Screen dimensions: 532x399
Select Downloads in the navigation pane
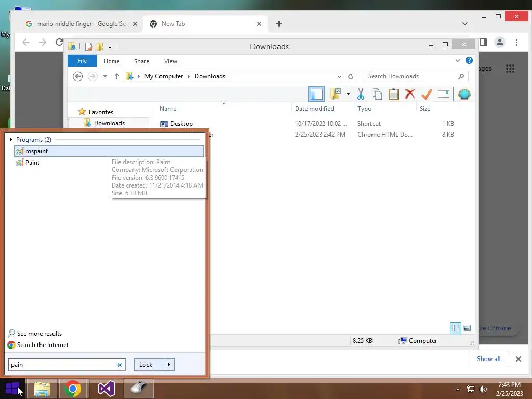point(109,123)
